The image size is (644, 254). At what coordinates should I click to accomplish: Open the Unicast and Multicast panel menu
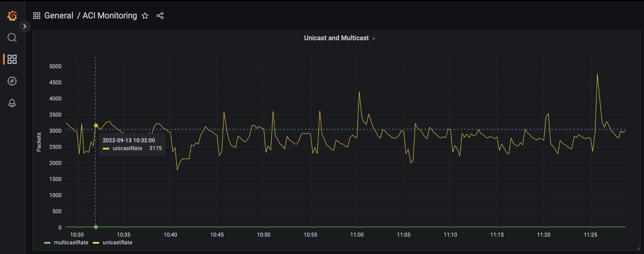pos(337,38)
